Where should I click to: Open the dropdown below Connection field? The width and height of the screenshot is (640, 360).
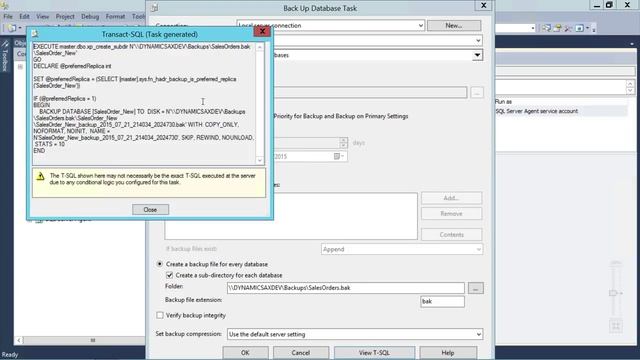(478, 40)
